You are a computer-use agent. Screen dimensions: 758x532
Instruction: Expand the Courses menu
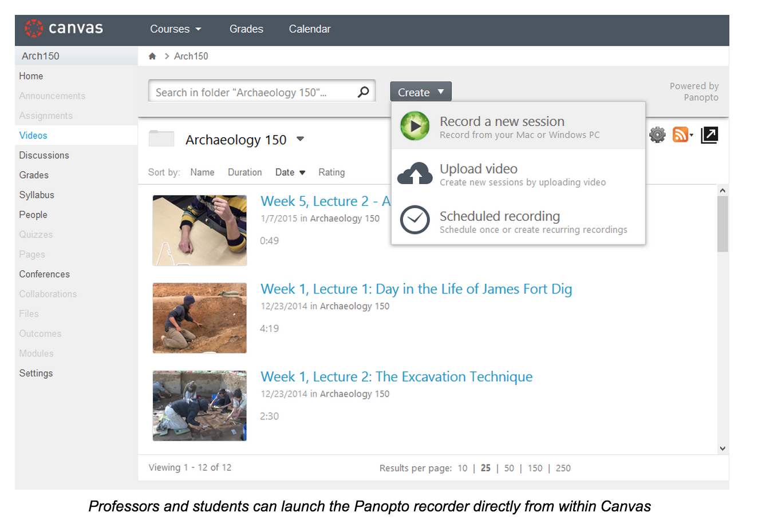point(176,29)
